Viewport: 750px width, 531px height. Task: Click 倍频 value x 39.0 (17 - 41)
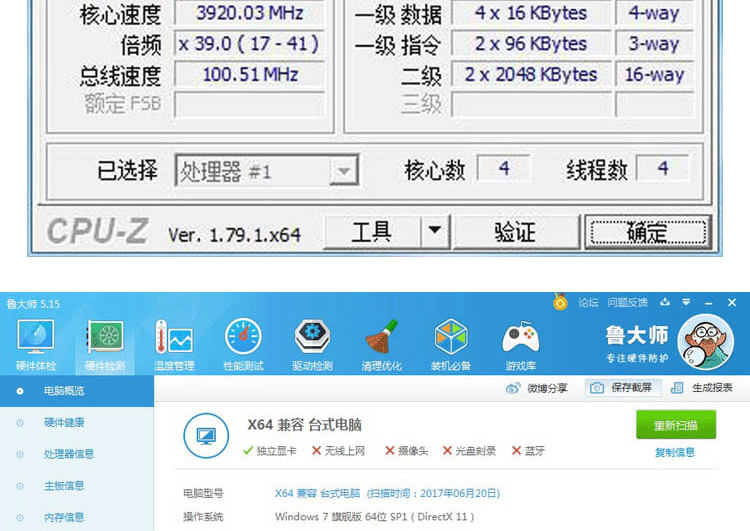click(250, 44)
